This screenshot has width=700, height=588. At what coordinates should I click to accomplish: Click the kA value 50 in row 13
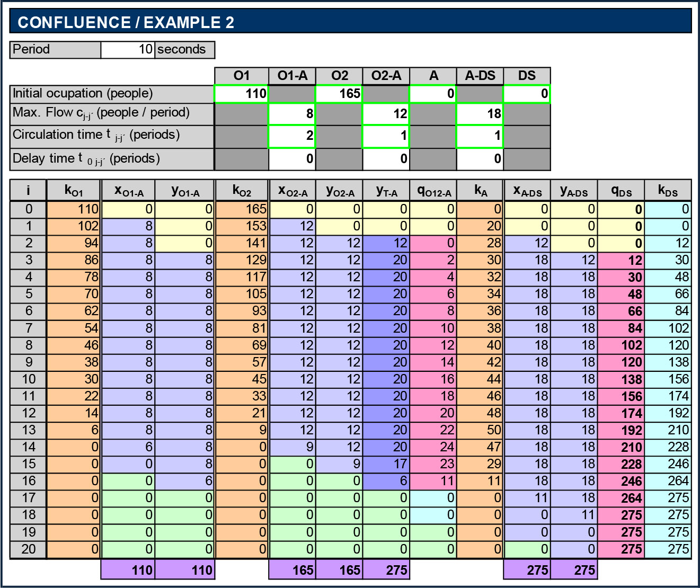tap(480, 430)
